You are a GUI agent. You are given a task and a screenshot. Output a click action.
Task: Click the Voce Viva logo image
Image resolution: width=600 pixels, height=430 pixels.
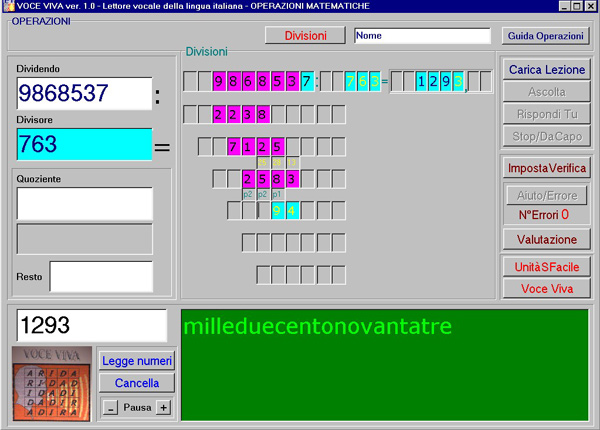(x=52, y=384)
